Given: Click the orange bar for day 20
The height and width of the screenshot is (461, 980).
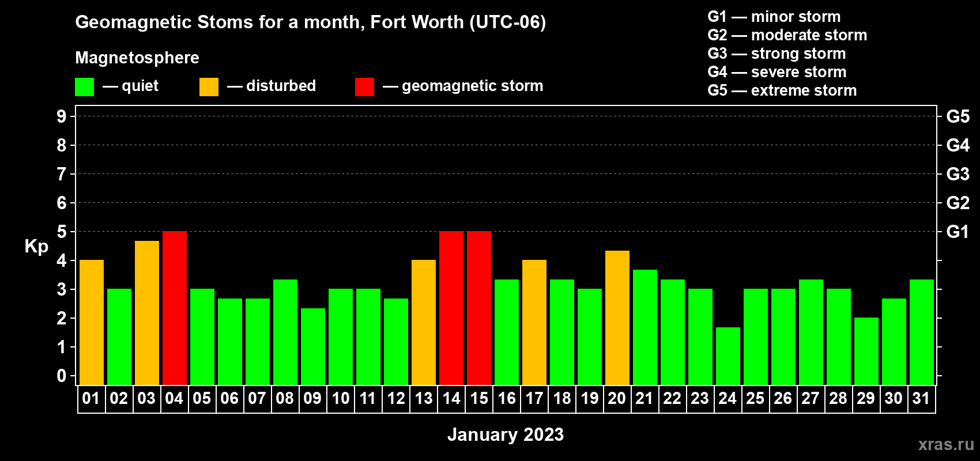Looking at the screenshot, I should pos(617,318).
